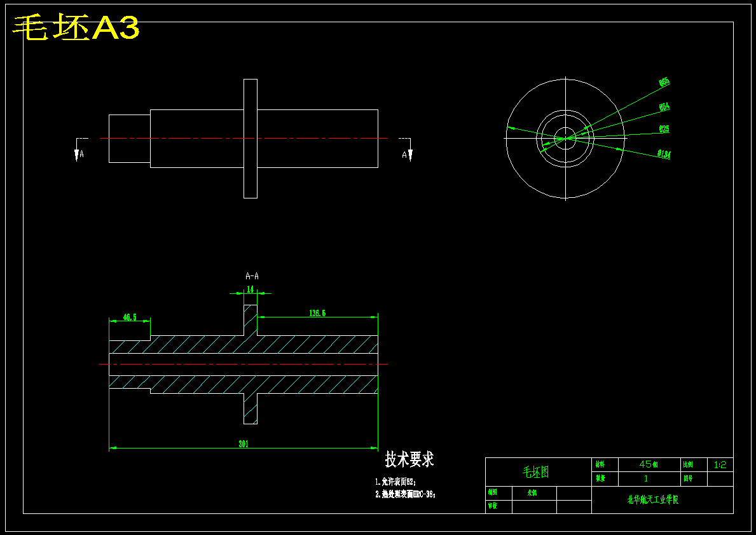Pick the Ø65 diameter dimension text
The width and height of the screenshot is (756, 535).
tap(664, 82)
